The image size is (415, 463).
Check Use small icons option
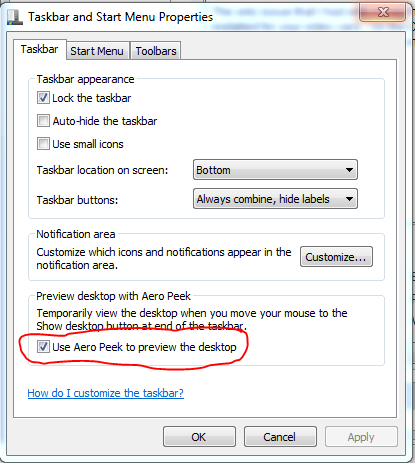click(43, 144)
